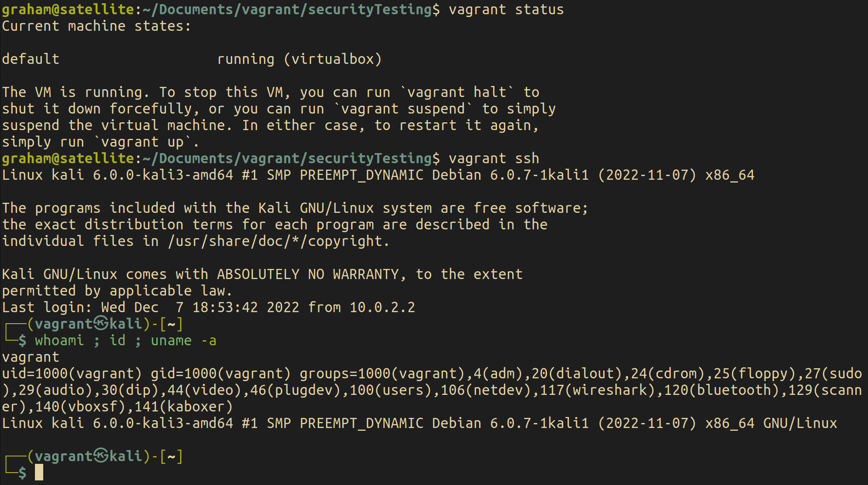Click the IP address 10.0.2.2
The image size is (868, 485).
[x=383, y=308]
